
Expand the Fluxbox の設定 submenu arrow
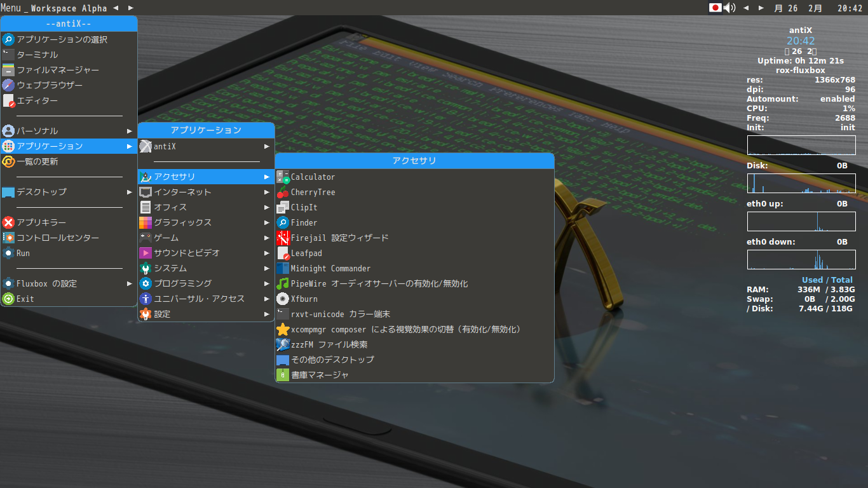(x=130, y=283)
